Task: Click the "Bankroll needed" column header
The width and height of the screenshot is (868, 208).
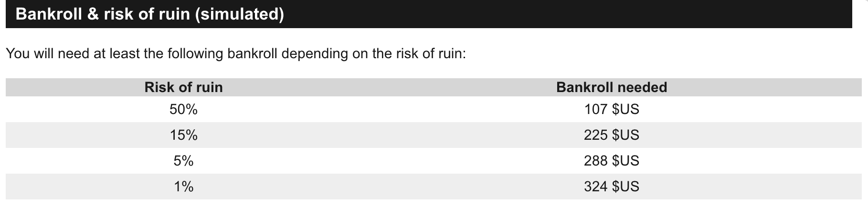Action: click(611, 87)
